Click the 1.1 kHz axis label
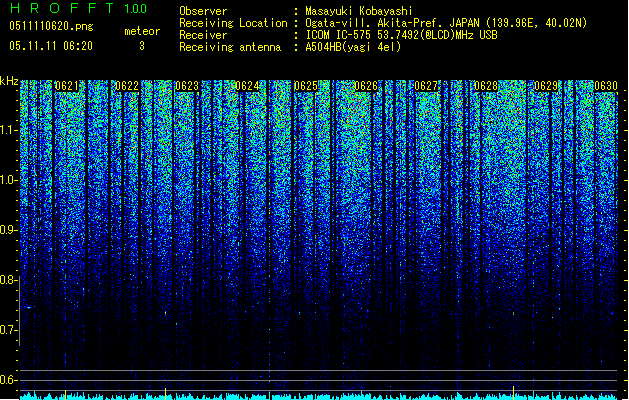The height and width of the screenshot is (400, 629). click(8, 130)
